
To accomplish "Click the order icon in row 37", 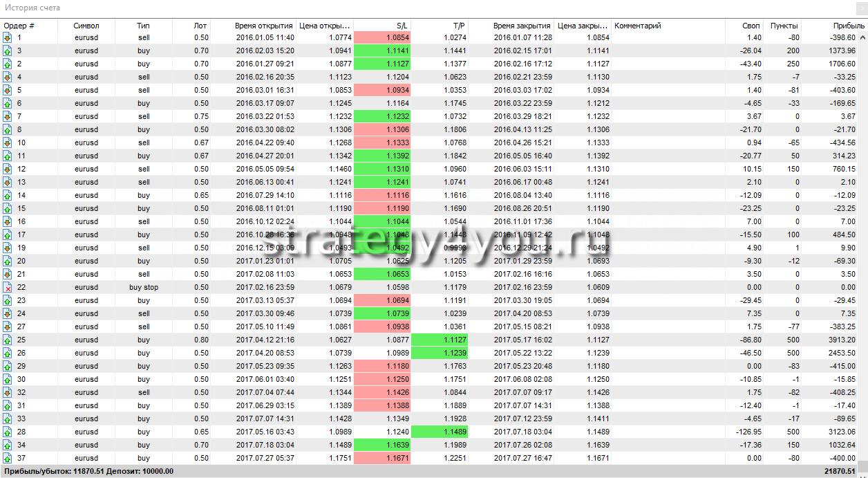I will pos(8,458).
